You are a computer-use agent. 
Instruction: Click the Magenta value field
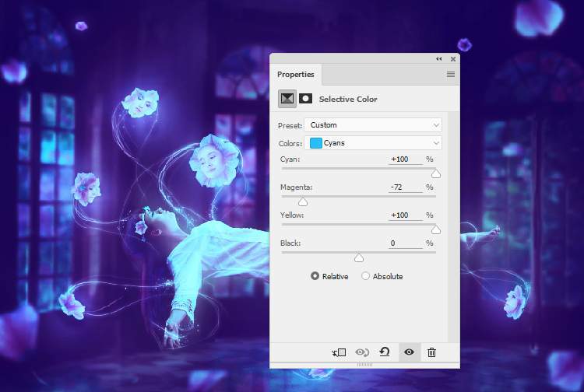click(405, 187)
